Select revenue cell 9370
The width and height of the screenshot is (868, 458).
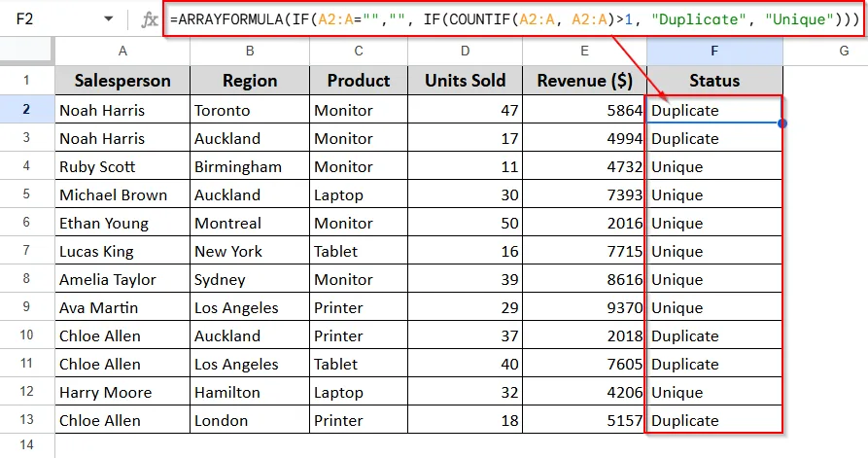[584, 307]
